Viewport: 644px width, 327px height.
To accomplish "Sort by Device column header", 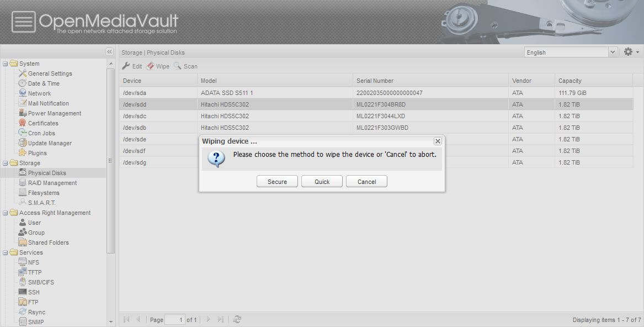I will coord(158,81).
